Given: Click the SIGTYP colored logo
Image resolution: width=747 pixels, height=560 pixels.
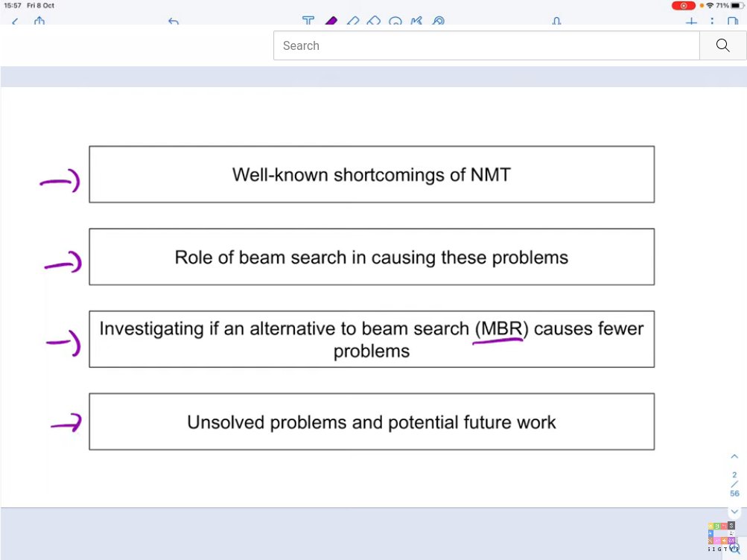Looking at the screenshot, I should pos(721,536).
